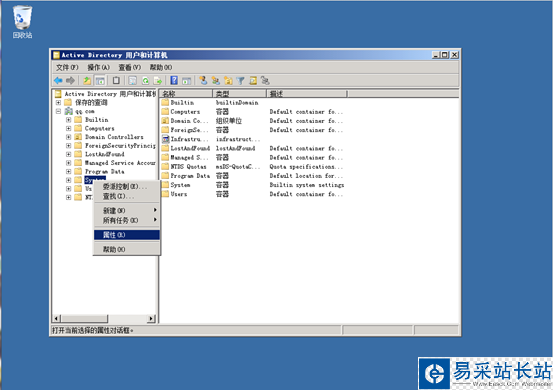The width and height of the screenshot is (553, 390).
Task: Sort by the 描述 column header
Action: [306, 94]
